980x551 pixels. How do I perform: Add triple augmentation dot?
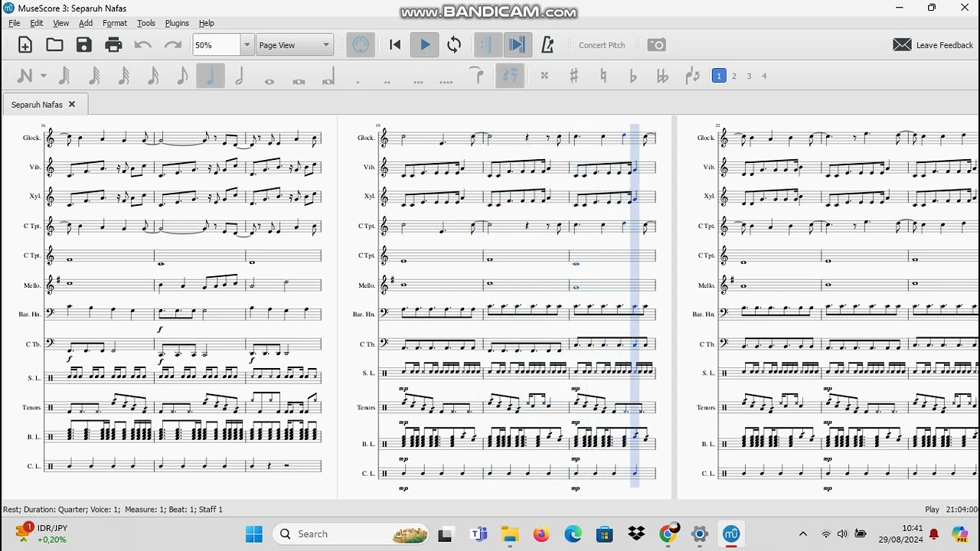pos(417,80)
